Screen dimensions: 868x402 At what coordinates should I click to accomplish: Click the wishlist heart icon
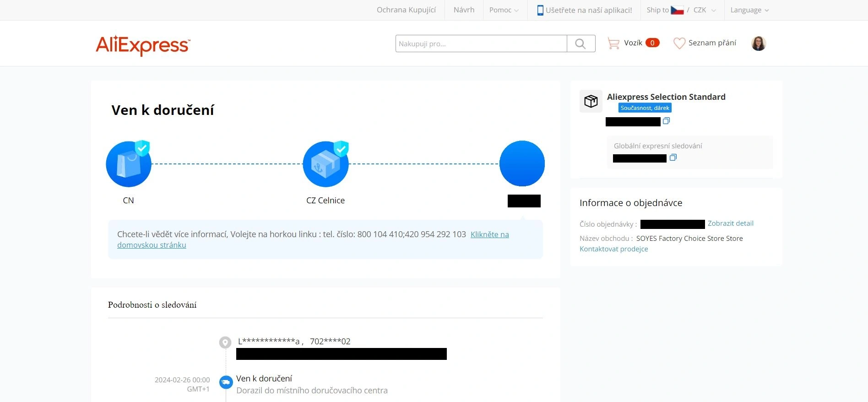click(679, 43)
